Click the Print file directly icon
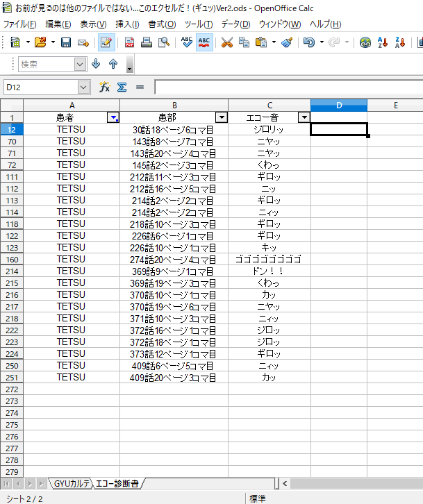Screen dimensions: 423x504 pyautogui.click(x=147, y=42)
